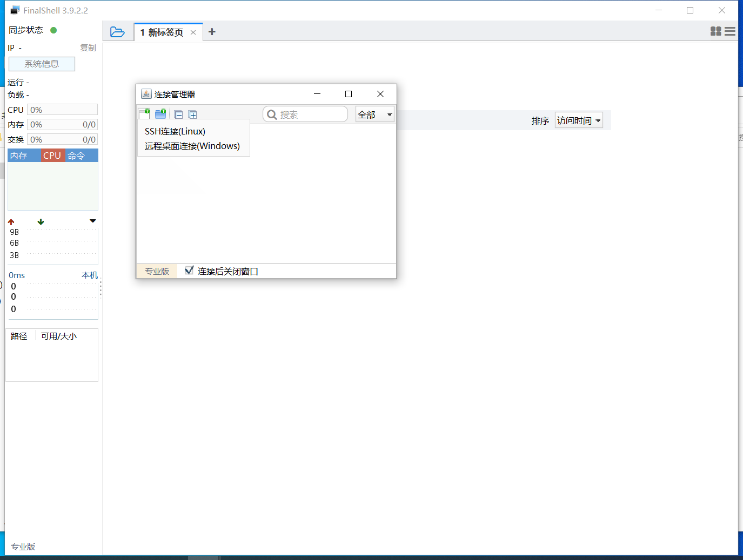This screenshot has width=743, height=560.
Task: Create a new connection via the new-connection icon
Action: tap(144, 114)
